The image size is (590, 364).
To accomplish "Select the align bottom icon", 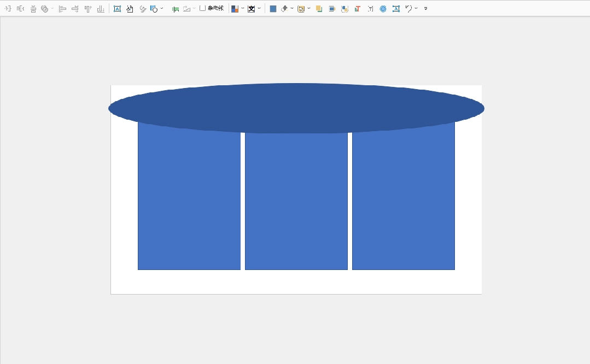I will coord(101,9).
